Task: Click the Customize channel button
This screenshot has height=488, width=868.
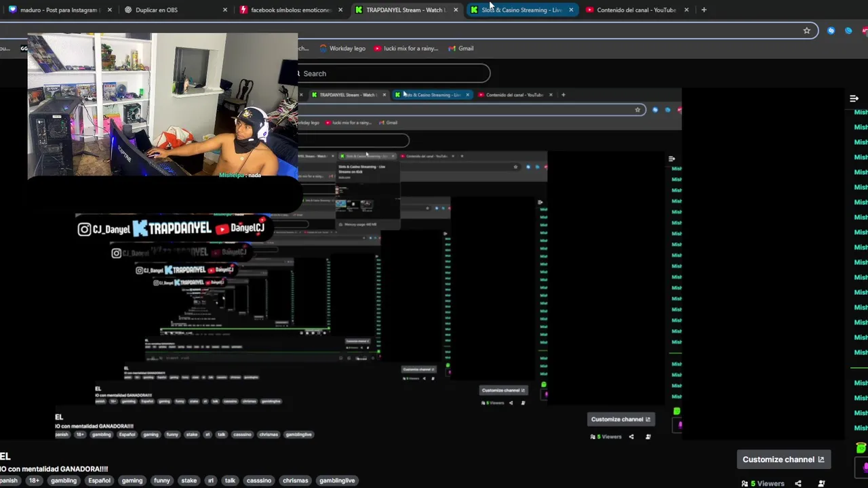Action: coord(783,460)
